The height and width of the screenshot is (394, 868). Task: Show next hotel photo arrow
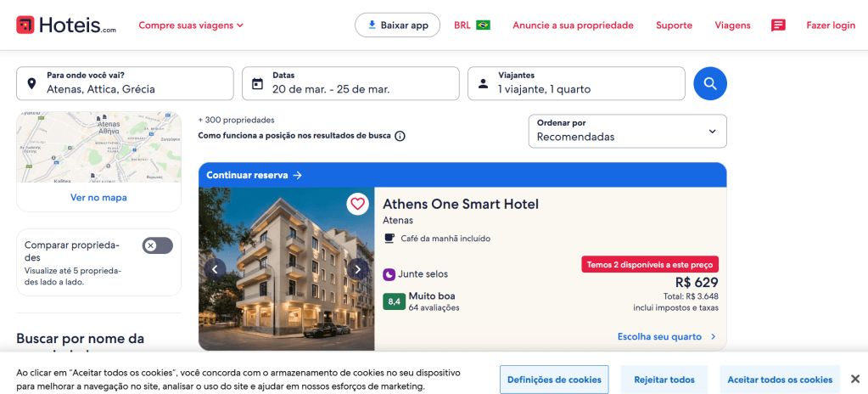[x=357, y=269]
